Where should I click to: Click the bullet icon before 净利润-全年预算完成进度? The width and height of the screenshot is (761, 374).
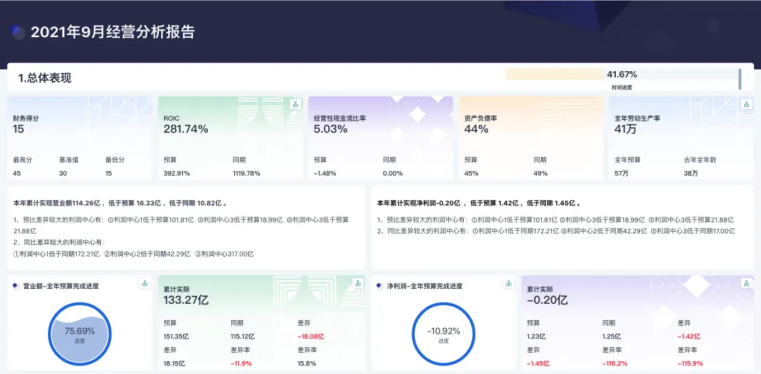coord(379,286)
